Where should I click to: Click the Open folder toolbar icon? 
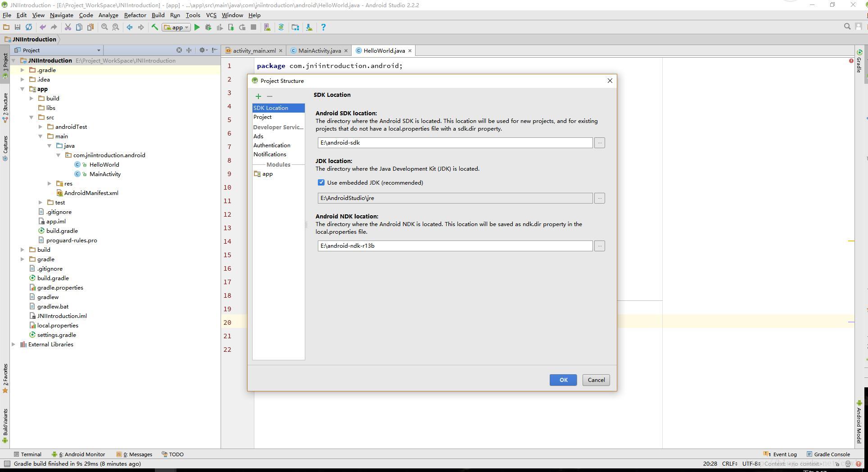6,27
